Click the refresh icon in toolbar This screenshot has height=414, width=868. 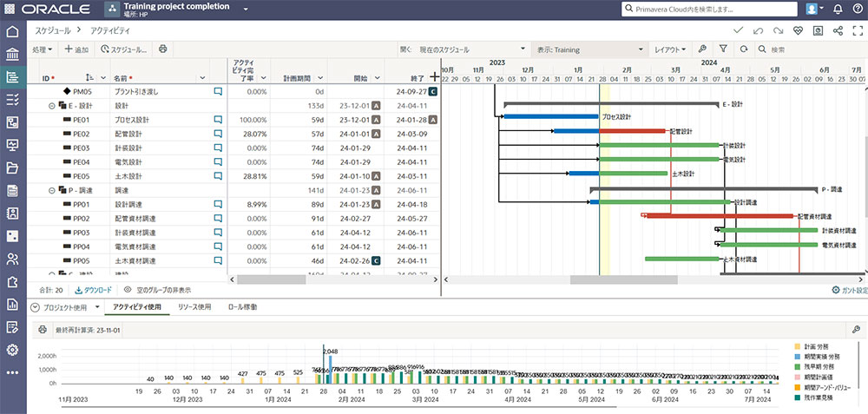click(743, 49)
